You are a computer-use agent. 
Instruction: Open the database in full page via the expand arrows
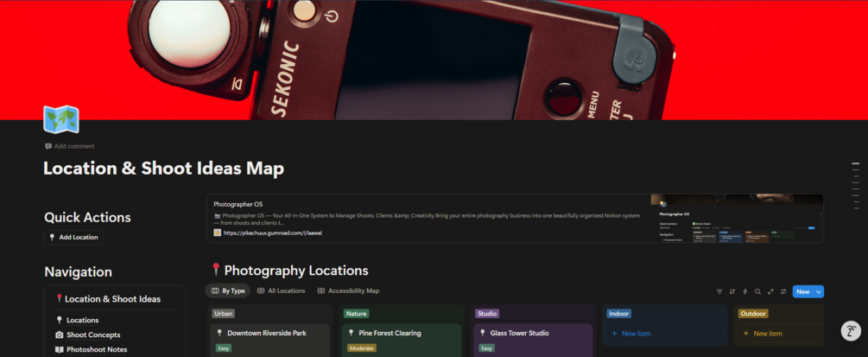coord(770,291)
